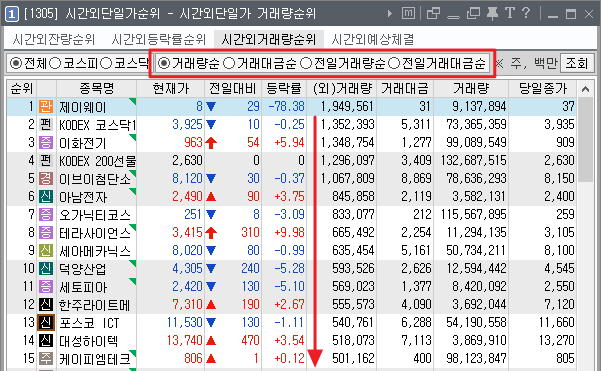Viewport: 601px width, 371px height.
Task: Pin window with pushpin icon
Action: tap(492, 13)
